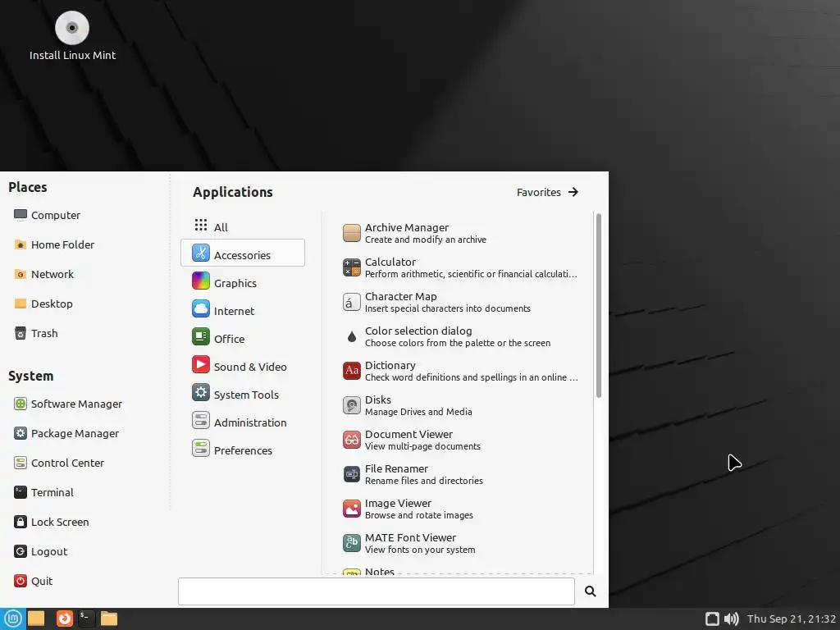Open System Tools category
The width and height of the screenshot is (840, 630).
243,393
